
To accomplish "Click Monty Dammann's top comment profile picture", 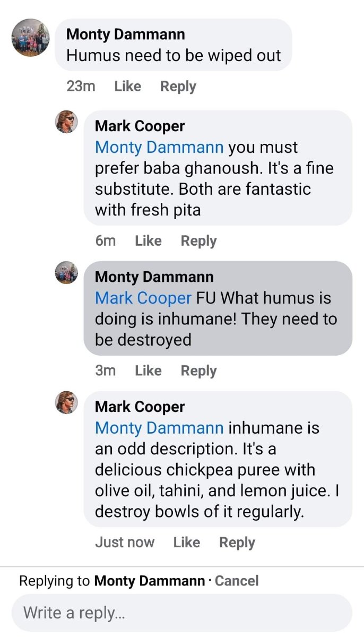I will (x=30, y=38).
